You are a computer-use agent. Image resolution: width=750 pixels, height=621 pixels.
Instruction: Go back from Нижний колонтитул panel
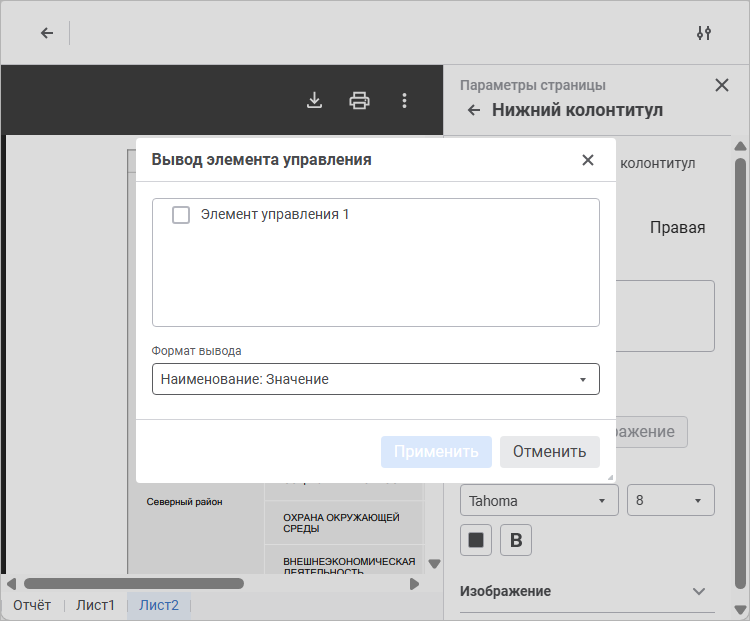pyautogui.click(x=474, y=110)
